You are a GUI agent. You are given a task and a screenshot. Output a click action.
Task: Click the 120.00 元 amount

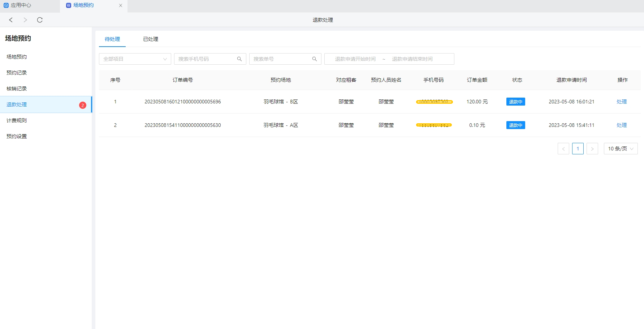pyautogui.click(x=477, y=102)
